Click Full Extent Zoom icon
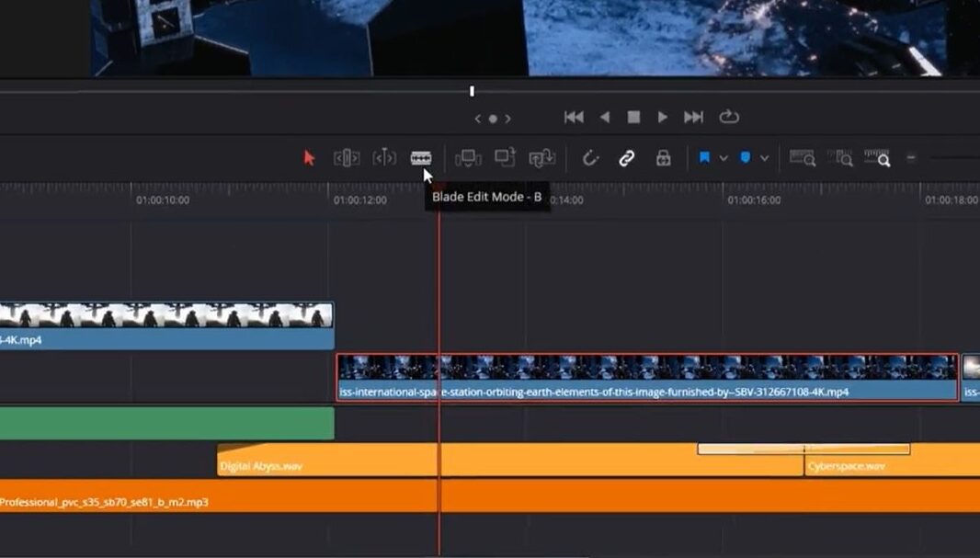The height and width of the screenshot is (558, 980). [x=803, y=158]
